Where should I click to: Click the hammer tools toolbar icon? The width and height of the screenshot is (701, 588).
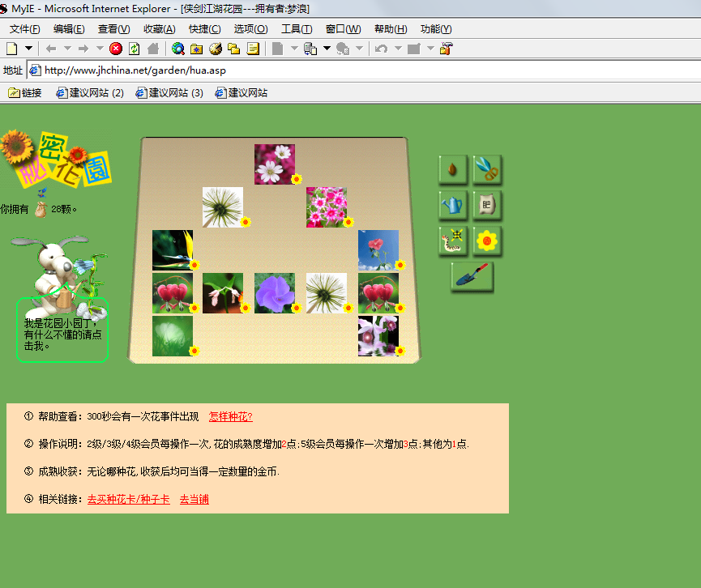(447, 49)
